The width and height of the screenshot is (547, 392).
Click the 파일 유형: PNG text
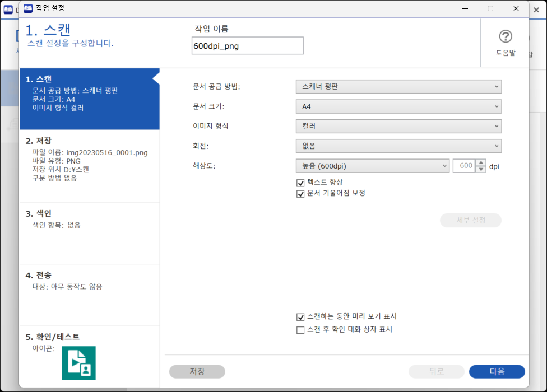57,161
